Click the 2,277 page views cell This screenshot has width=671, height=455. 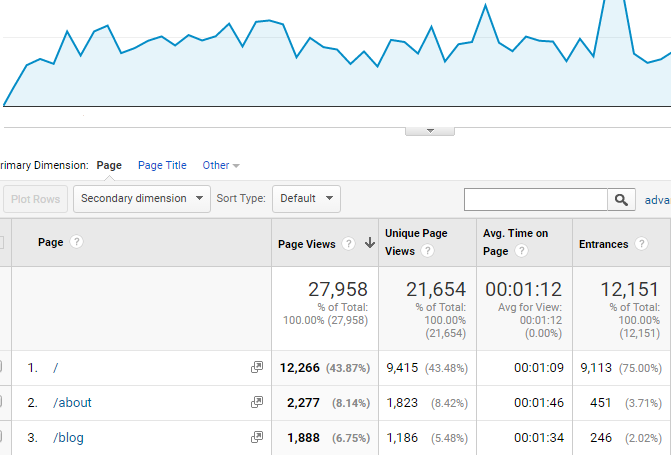[x=303, y=403]
